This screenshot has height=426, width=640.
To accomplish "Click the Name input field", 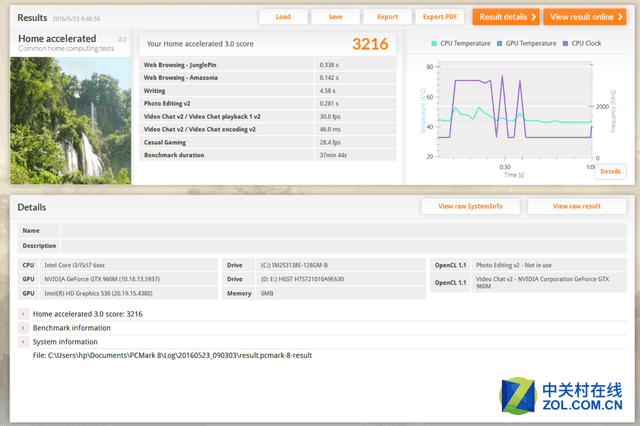I will tap(344, 231).
